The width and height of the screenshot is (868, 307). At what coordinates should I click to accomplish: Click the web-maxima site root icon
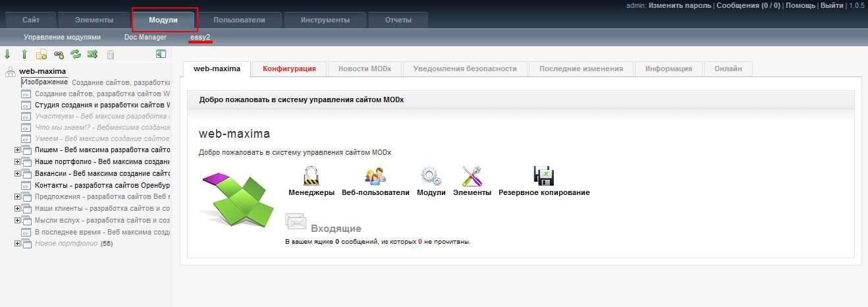[10, 72]
